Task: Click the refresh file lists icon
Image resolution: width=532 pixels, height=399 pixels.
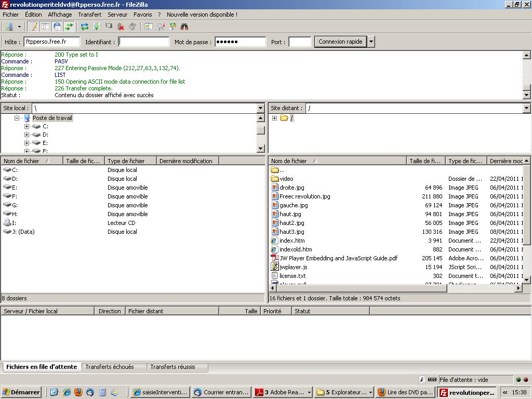Action: 85,26
